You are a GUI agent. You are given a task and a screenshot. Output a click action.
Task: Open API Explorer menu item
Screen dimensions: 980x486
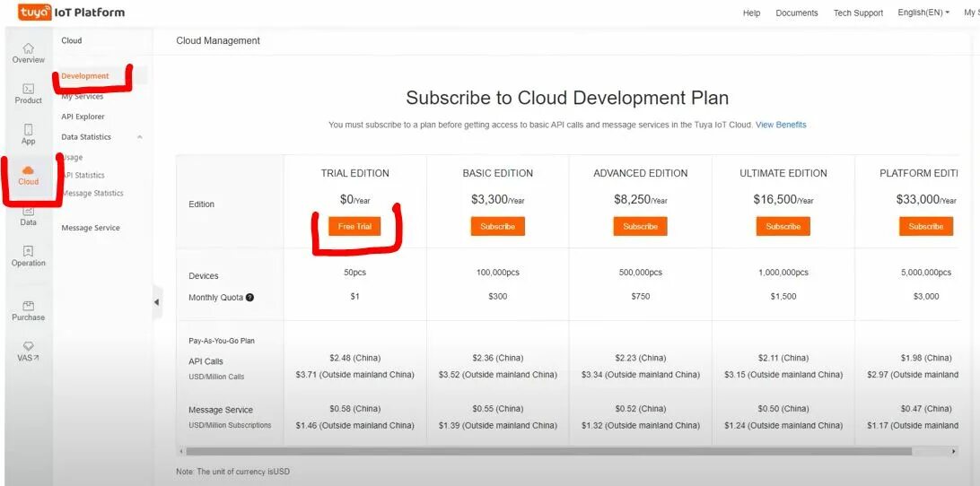click(x=83, y=117)
